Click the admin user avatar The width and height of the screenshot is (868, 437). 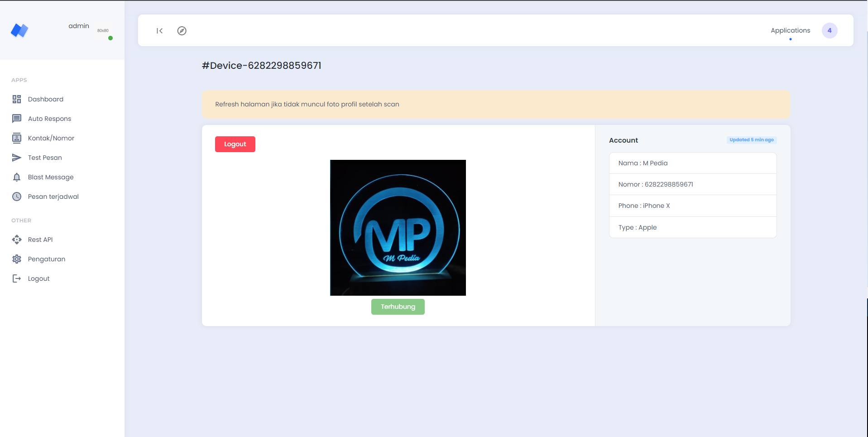pyautogui.click(x=103, y=31)
